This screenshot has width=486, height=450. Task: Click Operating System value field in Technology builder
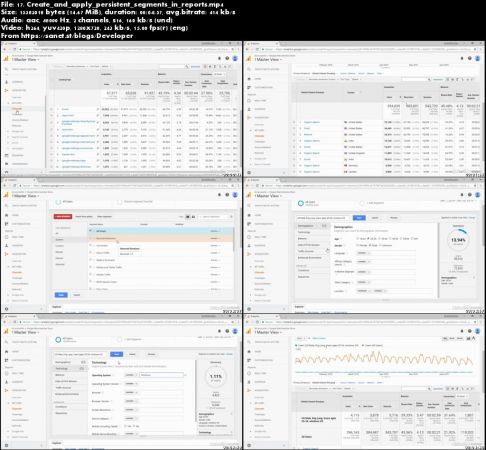click(x=161, y=375)
